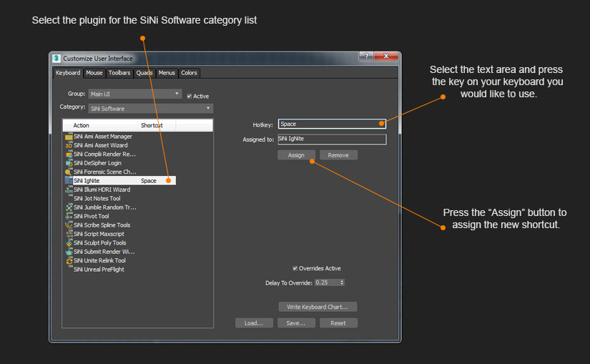The height and width of the screenshot is (364, 590).
Task: Select SiNi Unreal PreFlight row
Action: 99,270
